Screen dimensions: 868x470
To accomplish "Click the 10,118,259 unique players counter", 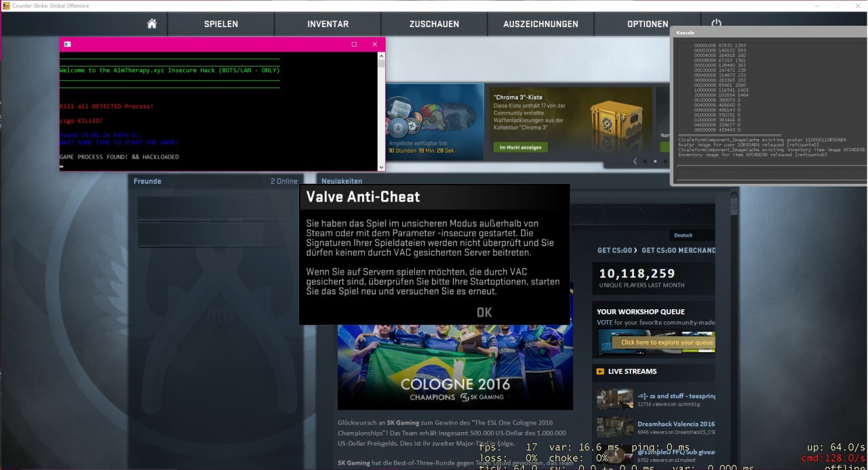I will point(637,273).
